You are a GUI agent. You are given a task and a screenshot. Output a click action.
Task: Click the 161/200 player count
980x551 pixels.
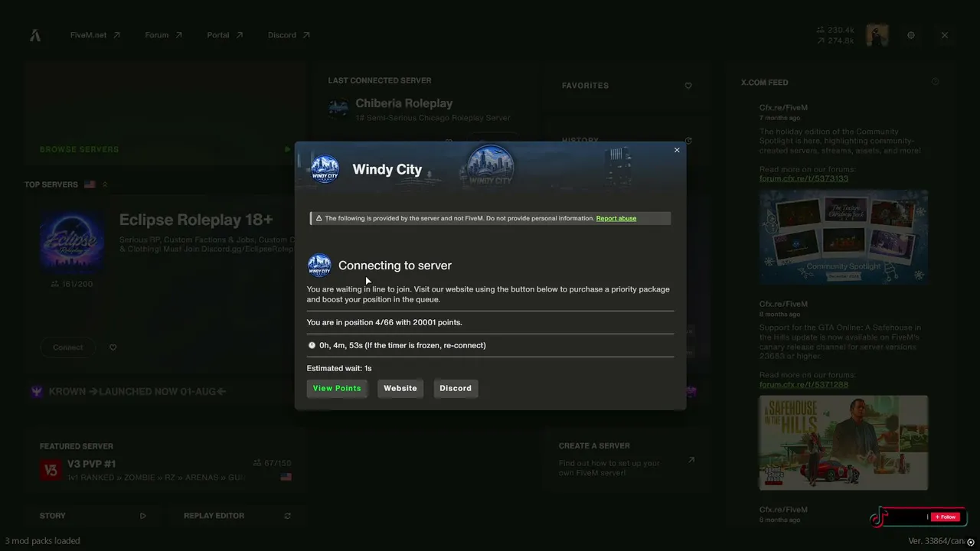point(77,284)
